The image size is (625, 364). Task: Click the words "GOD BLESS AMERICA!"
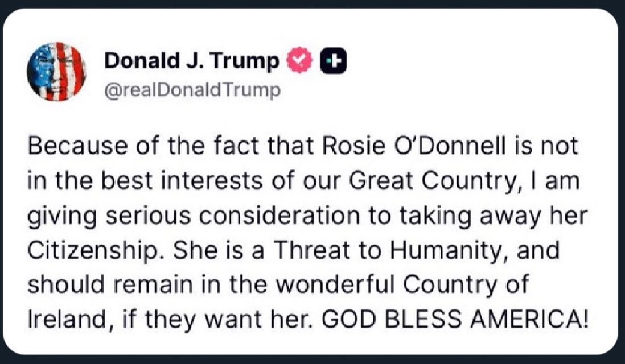455,319
